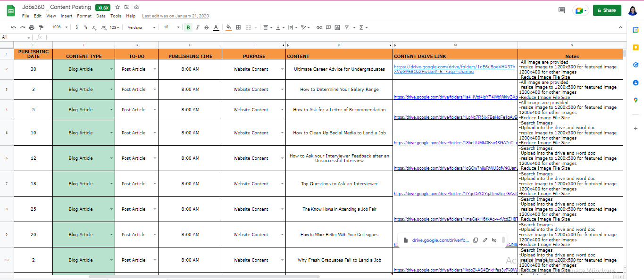Copy link using popup copy icon

tap(476, 240)
